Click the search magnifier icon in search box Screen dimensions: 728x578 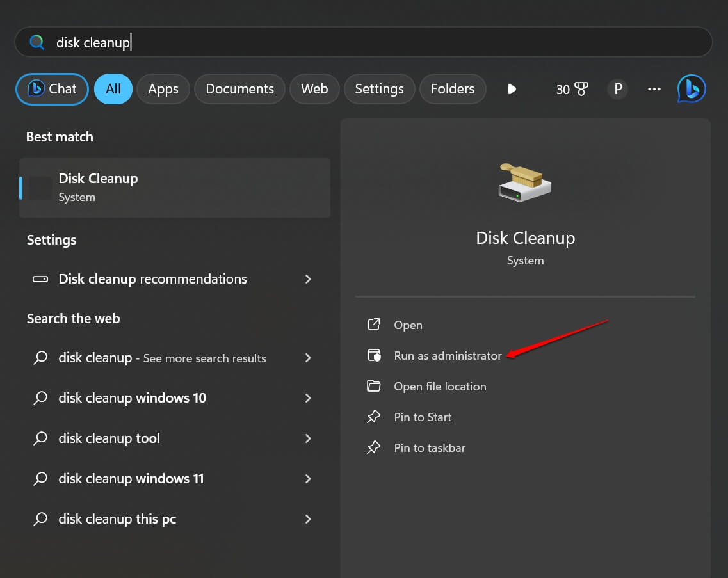tap(37, 42)
